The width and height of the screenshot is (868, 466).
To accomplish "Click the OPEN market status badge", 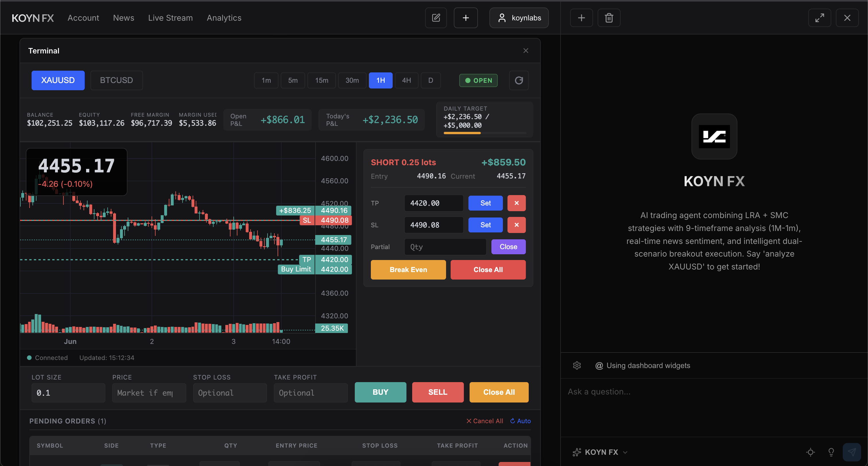I will tap(478, 80).
